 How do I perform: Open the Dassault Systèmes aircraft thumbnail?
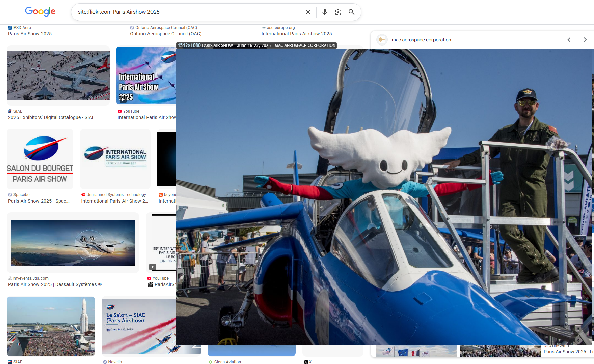pyautogui.click(x=73, y=243)
